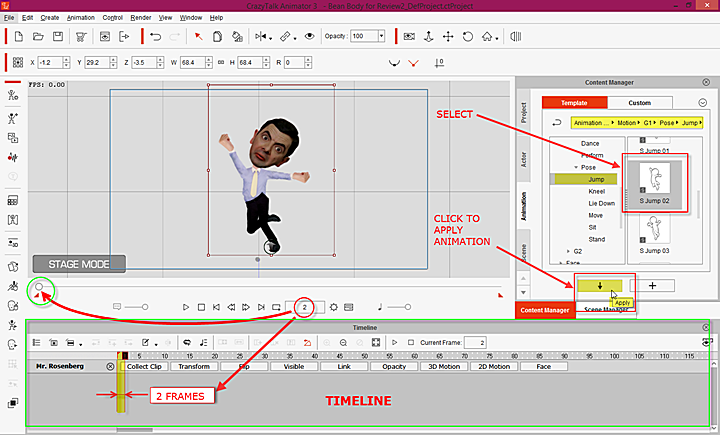The image size is (720, 435).
Task: Select Lie Down in the pose tree
Action: 602,203
